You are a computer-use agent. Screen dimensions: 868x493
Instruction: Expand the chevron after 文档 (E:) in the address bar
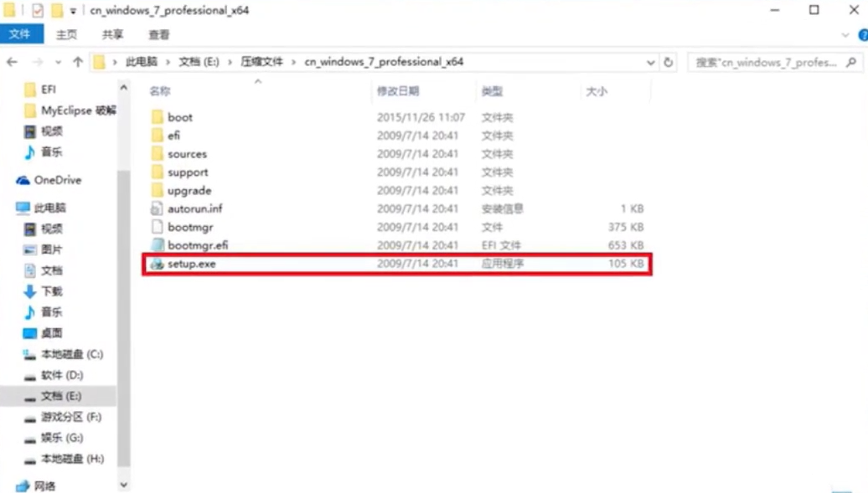230,62
